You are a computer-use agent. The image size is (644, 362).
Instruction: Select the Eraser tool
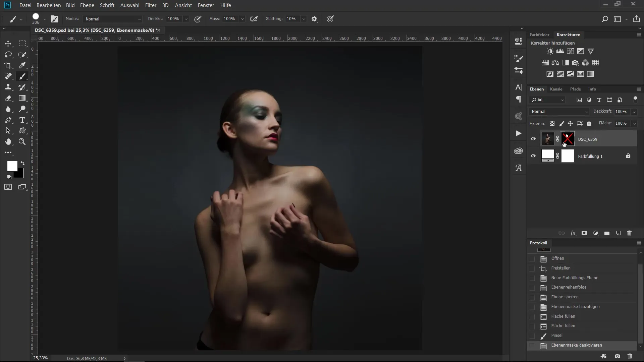coord(8,98)
